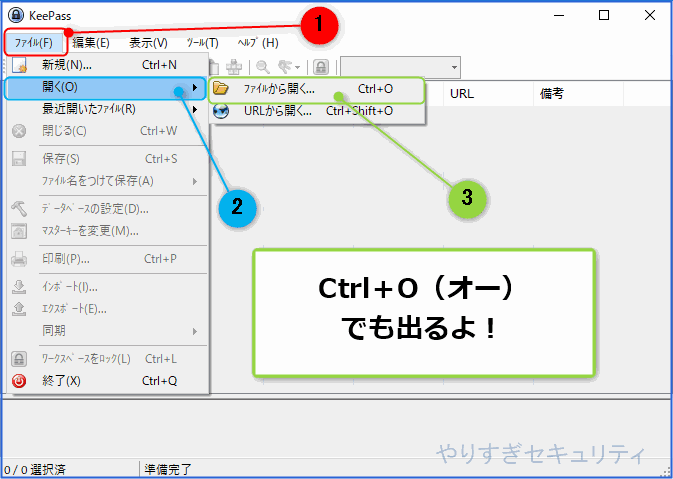Click the red power icon for 終了(X)

19,381
